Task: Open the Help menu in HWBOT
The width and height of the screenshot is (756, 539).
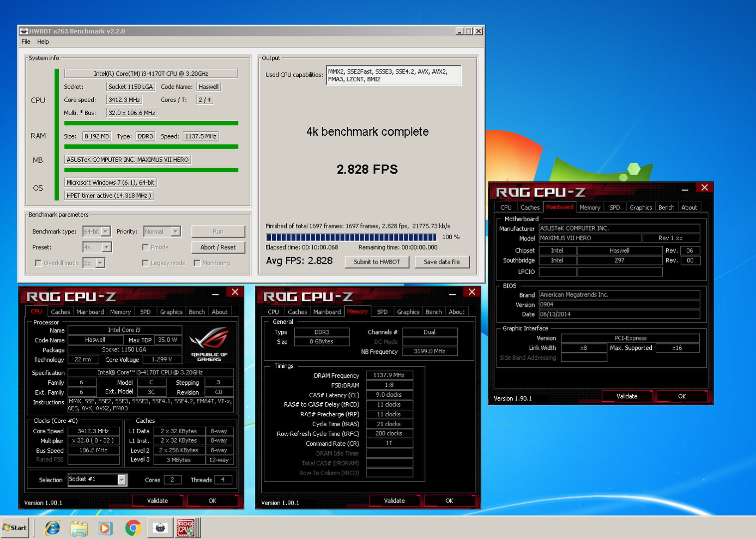Action: pyautogui.click(x=43, y=42)
